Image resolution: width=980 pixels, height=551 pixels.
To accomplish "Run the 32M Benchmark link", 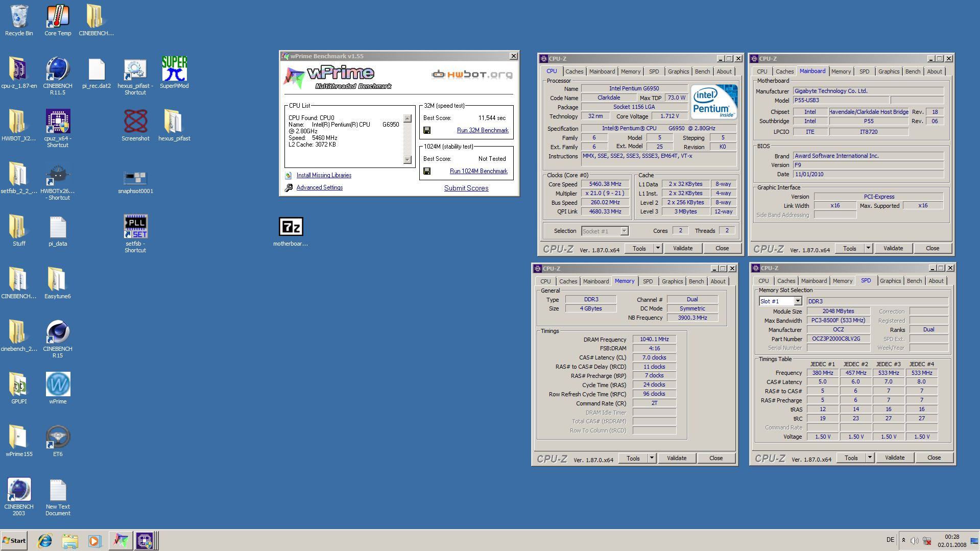I will [x=483, y=130].
